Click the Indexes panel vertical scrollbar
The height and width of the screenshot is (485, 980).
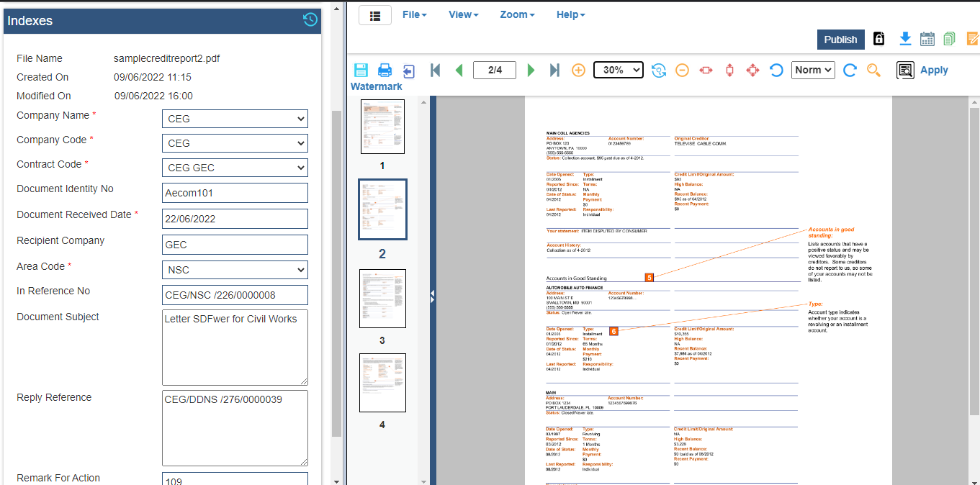coord(336,273)
